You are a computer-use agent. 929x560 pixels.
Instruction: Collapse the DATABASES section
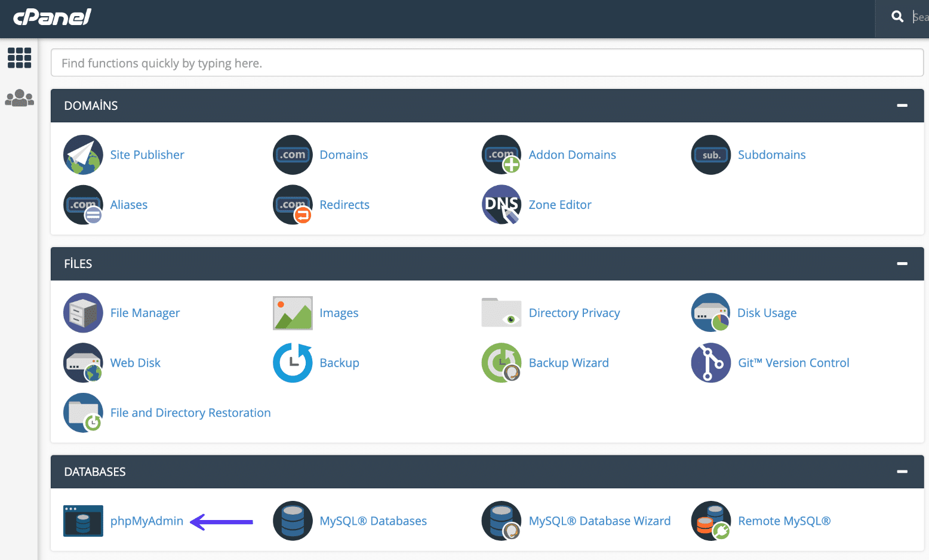tap(902, 471)
